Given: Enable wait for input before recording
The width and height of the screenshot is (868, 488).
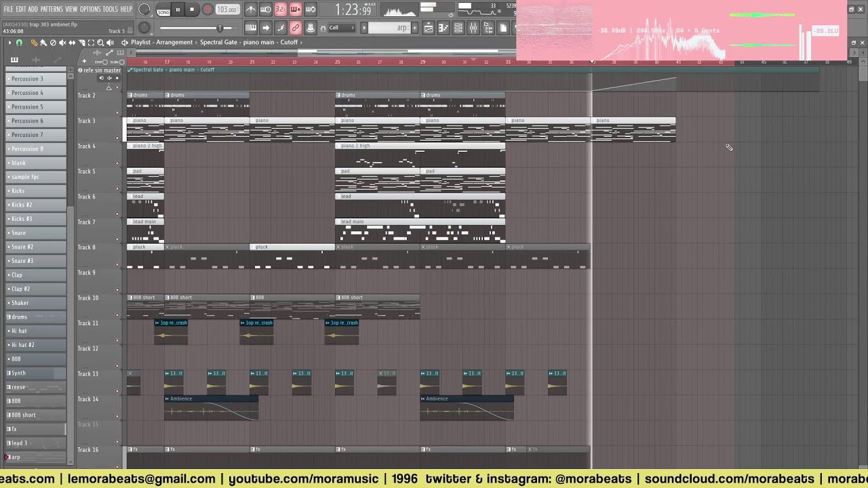Looking at the screenshot, I should coord(265,9).
